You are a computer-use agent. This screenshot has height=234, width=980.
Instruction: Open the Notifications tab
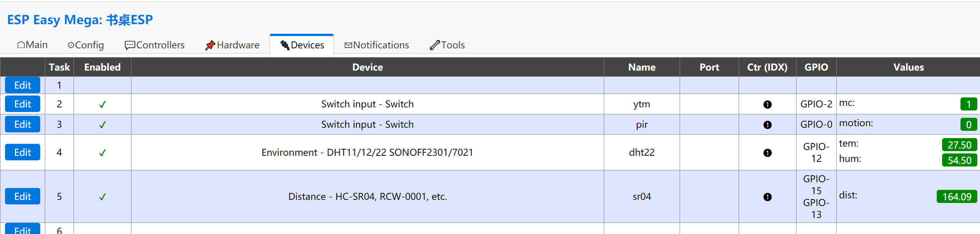pyautogui.click(x=377, y=45)
